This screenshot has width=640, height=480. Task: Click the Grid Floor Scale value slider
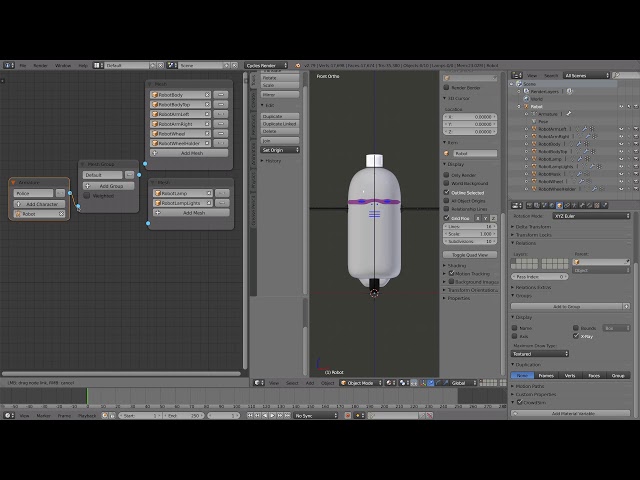(470, 234)
